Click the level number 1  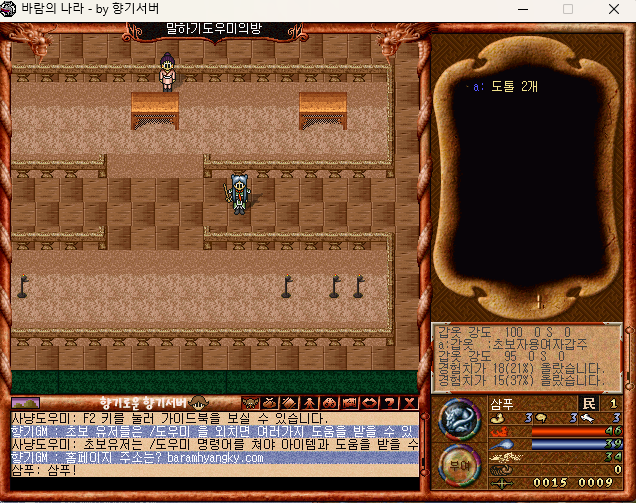[613, 404]
